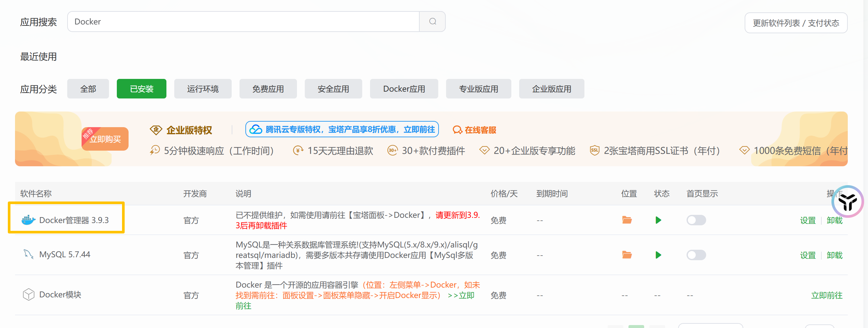Click the 在线客服 chat icon

pyautogui.click(x=457, y=130)
